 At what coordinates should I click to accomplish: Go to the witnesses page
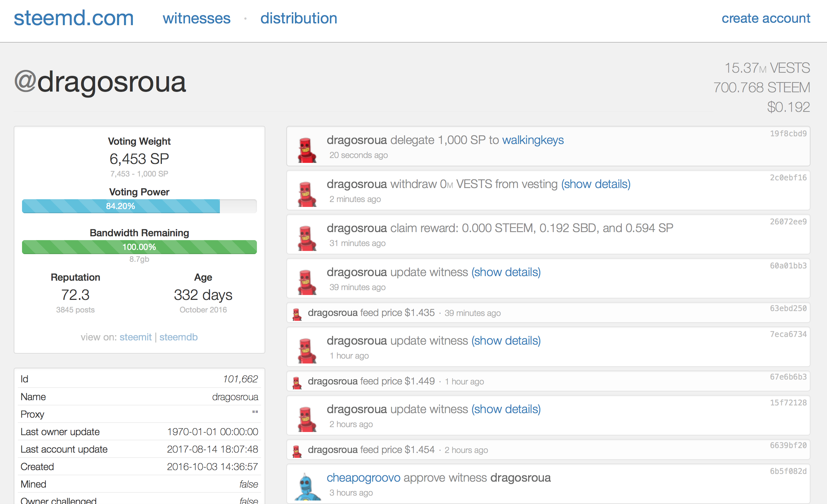196,18
